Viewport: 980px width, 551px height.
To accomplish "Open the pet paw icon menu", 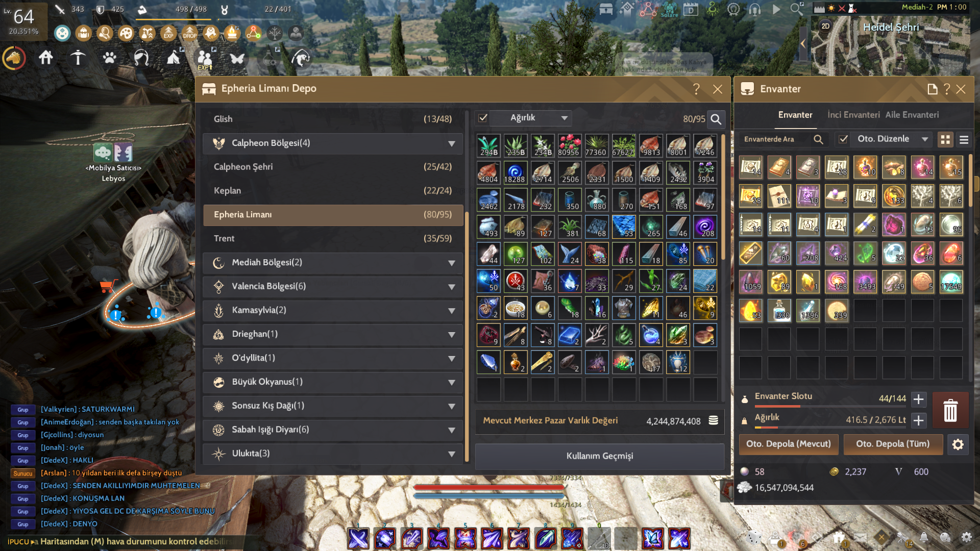I will coord(109,58).
